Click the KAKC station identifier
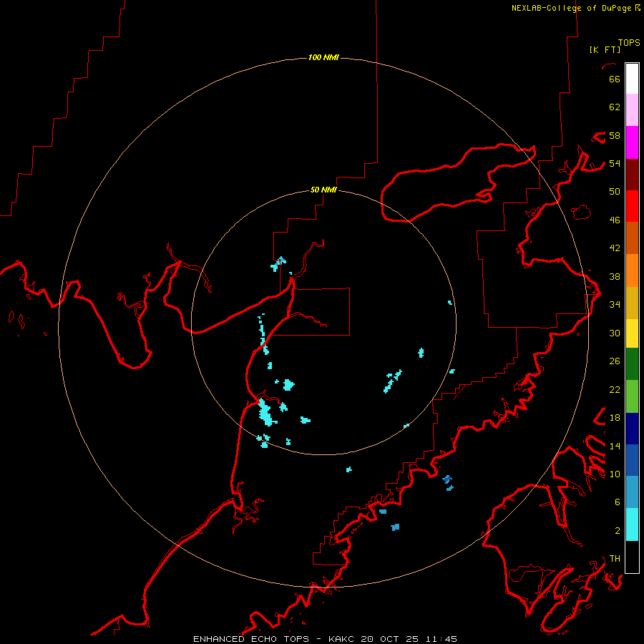644x644 pixels. pyautogui.click(x=343, y=639)
